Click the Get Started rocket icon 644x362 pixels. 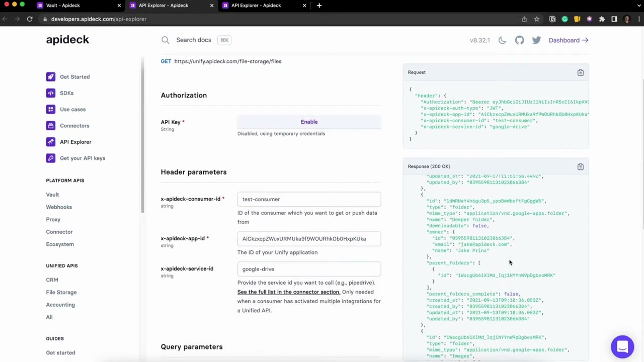pos(50,77)
